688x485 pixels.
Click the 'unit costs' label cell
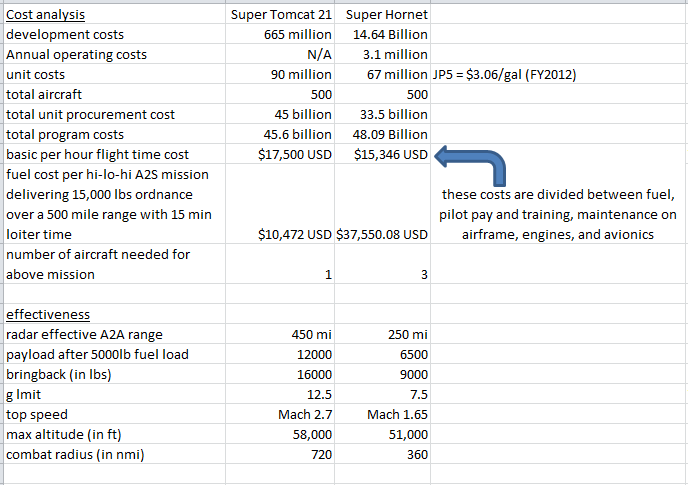[115, 74]
